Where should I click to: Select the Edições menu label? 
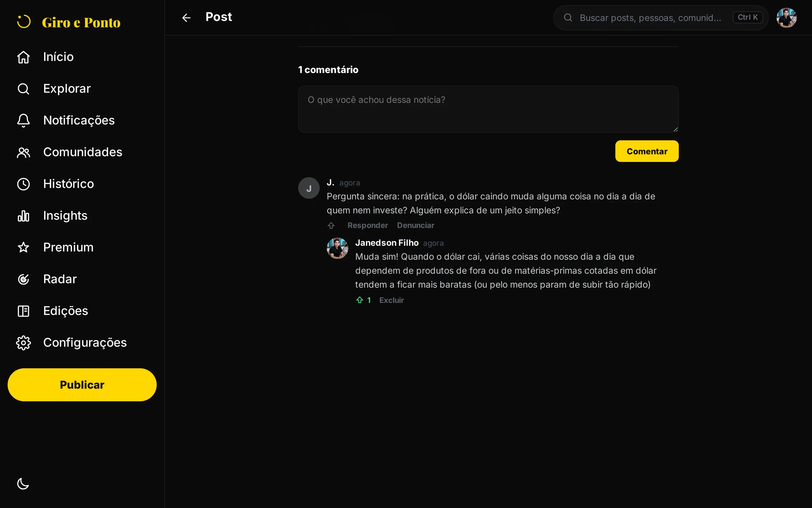tap(65, 311)
